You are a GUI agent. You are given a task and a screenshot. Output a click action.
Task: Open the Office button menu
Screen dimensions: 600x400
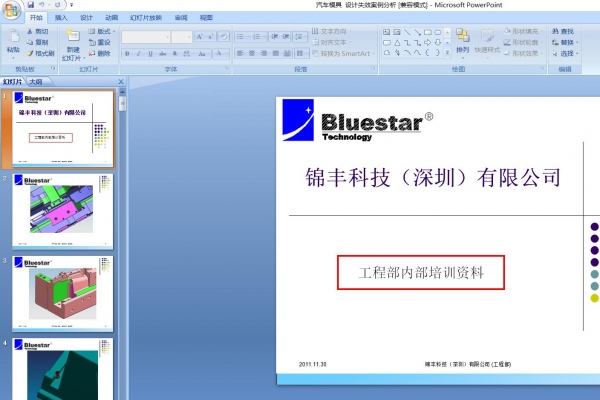tap(11, 9)
